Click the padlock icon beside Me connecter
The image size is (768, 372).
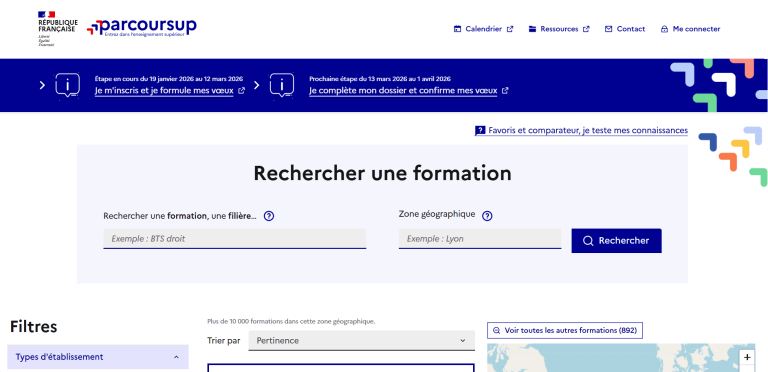coord(664,29)
